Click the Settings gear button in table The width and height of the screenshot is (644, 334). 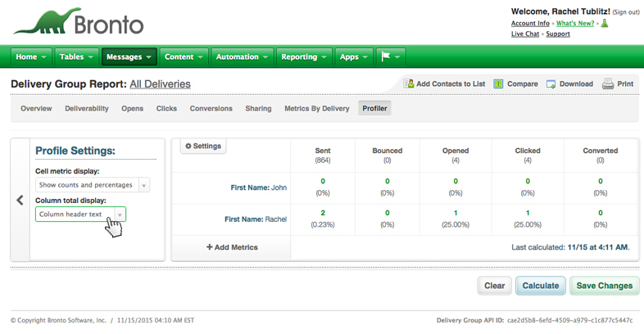pos(203,147)
